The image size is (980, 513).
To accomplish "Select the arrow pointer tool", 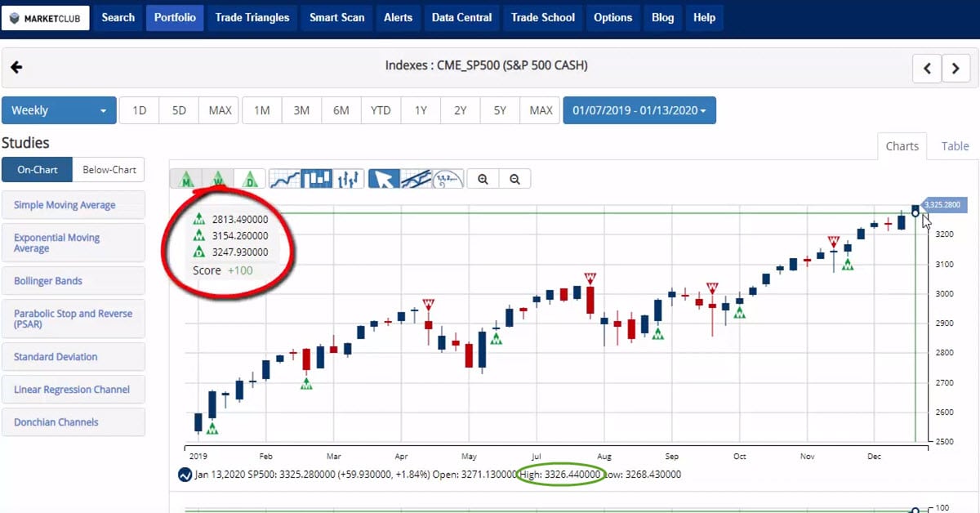I will [384, 178].
